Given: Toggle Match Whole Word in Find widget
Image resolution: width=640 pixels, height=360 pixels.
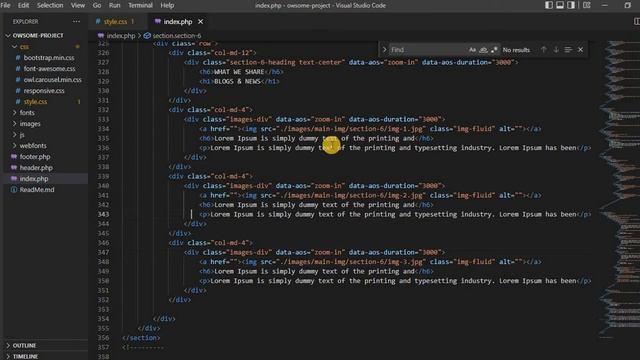Looking at the screenshot, I should click(x=483, y=50).
